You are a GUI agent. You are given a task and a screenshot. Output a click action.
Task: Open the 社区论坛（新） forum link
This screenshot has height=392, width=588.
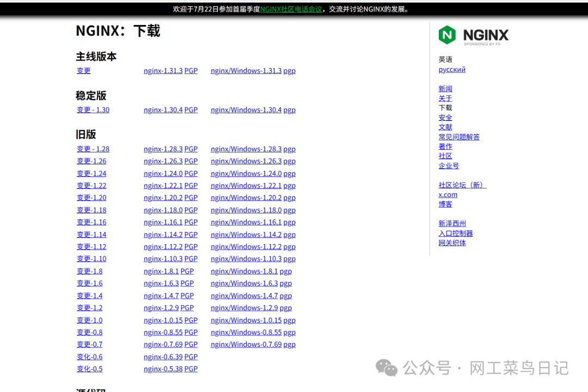point(462,185)
